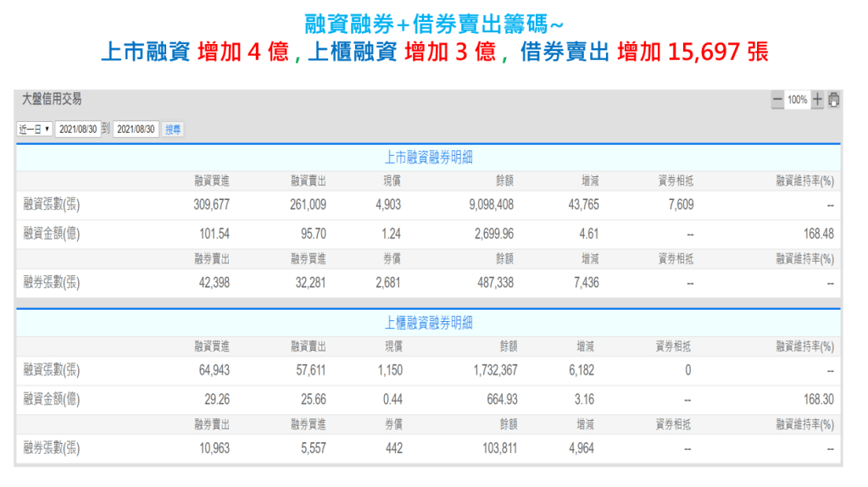Click the zoom in plus icon
The width and height of the screenshot is (868, 487).
pyautogui.click(x=817, y=100)
